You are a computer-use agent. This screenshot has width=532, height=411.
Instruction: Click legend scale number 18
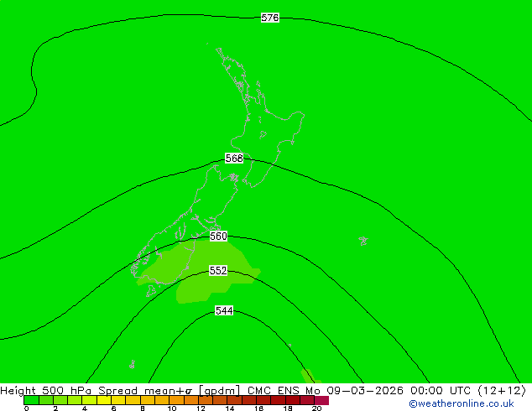tap(288, 408)
